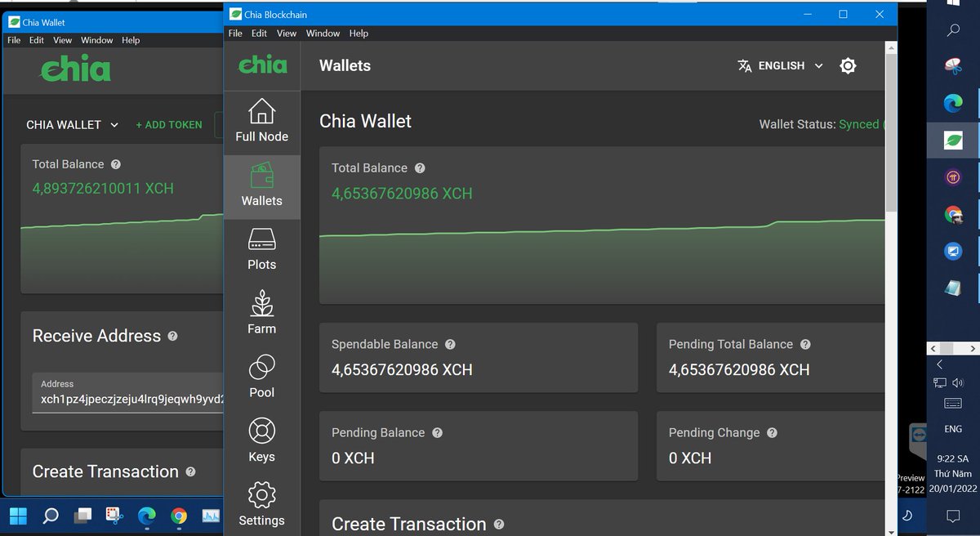Image resolution: width=980 pixels, height=536 pixels.
Task: Expand the CHIA WALLET selector dropdown
Action: tap(73, 125)
